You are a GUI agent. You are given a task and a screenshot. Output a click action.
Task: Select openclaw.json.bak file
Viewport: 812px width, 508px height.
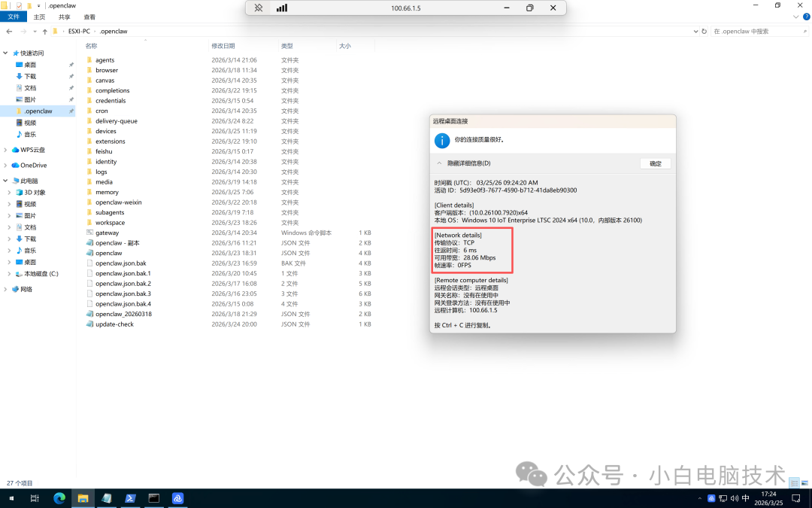tap(120, 263)
